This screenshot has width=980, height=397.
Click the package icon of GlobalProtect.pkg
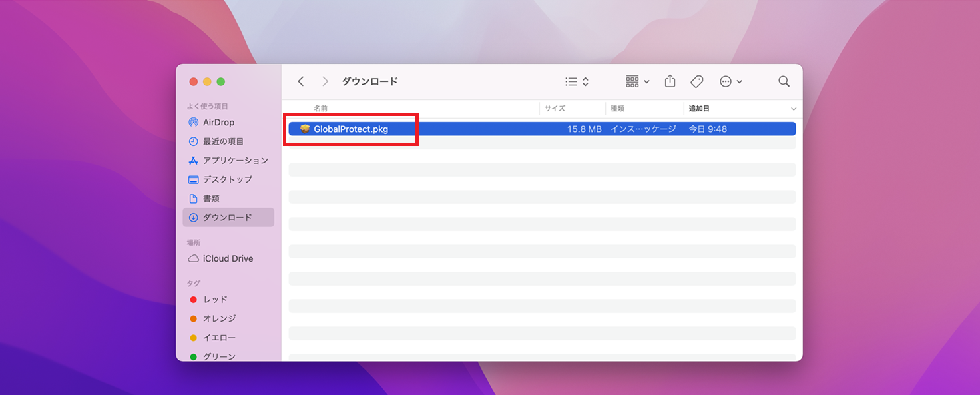coord(305,129)
